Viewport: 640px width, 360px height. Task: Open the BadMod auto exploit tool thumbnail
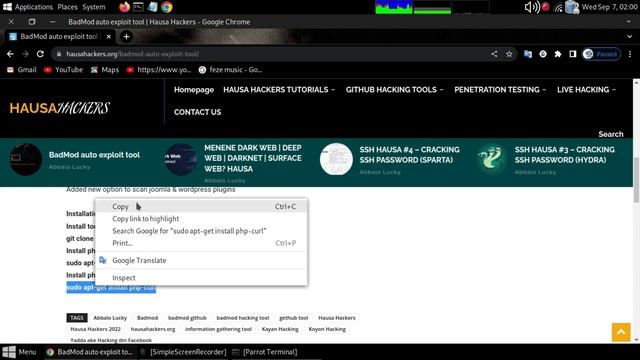pos(25,159)
